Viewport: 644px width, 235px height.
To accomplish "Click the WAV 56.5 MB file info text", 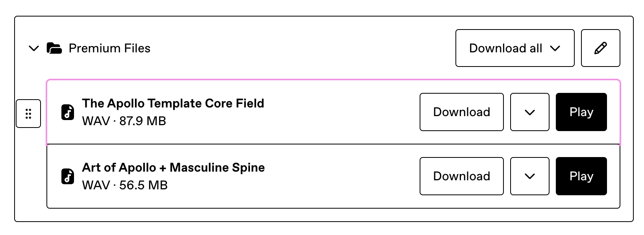I will point(125,185).
